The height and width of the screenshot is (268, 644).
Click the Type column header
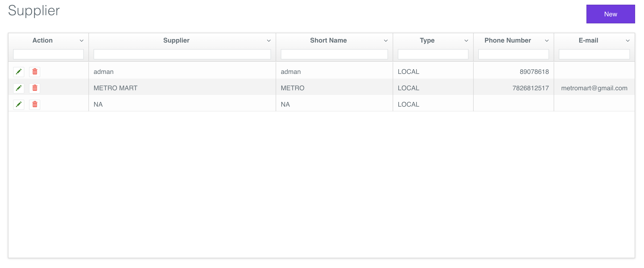tap(427, 40)
